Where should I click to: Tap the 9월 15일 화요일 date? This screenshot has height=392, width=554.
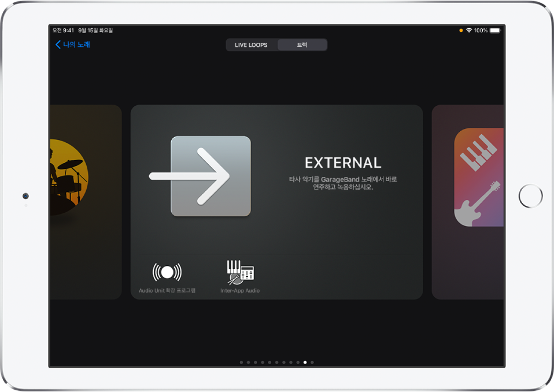[95, 31]
